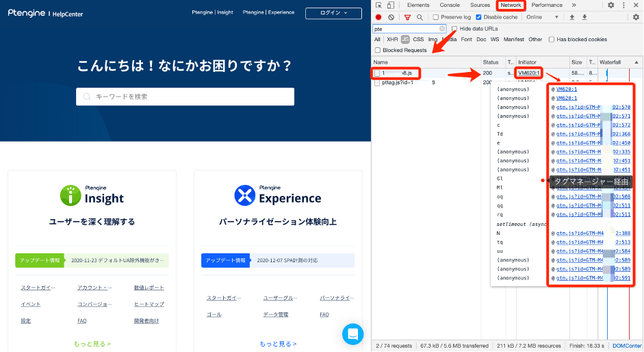Tick the Blocked Requests checkbox
Screen dimensions: 644x352
(378, 50)
